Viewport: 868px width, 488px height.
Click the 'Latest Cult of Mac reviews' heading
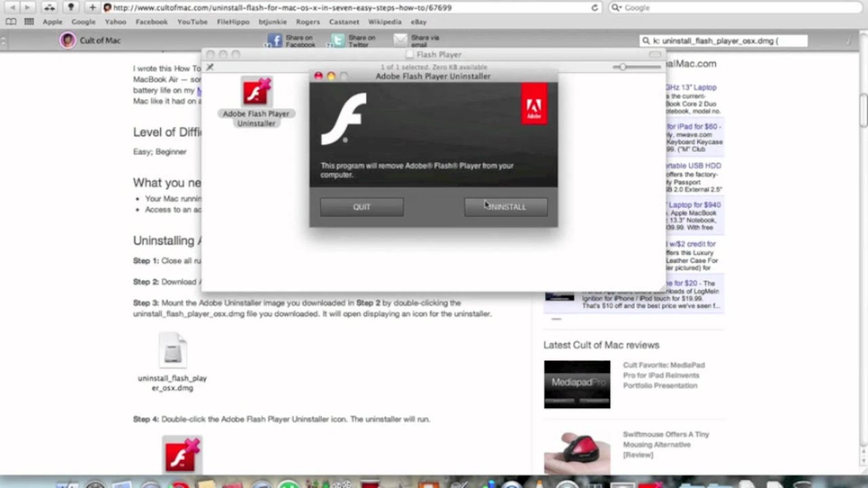(601, 345)
